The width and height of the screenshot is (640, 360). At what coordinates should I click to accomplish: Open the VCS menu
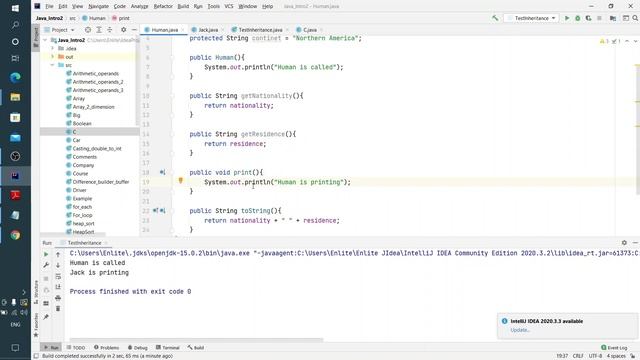pyautogui.click(x=229, y=6)
